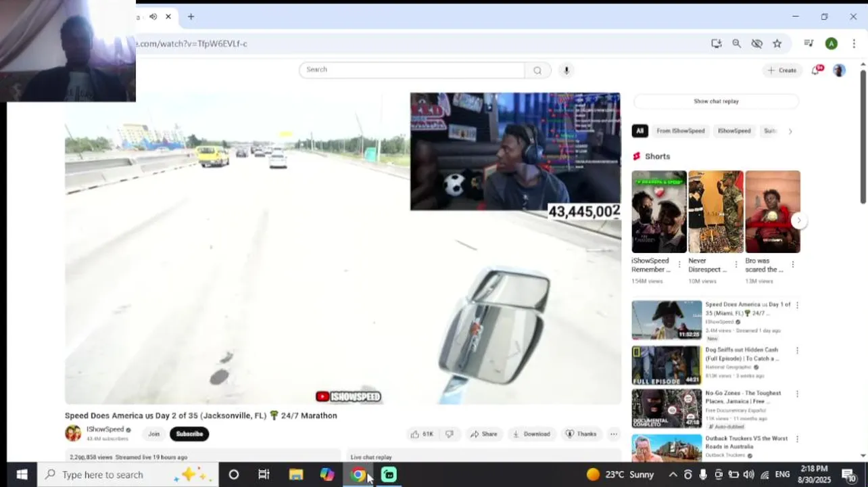The height and width of the screenshot is (487, 868).
Task: Click the ISHOWSPEED watermark in video
Action: pos(349,397)
